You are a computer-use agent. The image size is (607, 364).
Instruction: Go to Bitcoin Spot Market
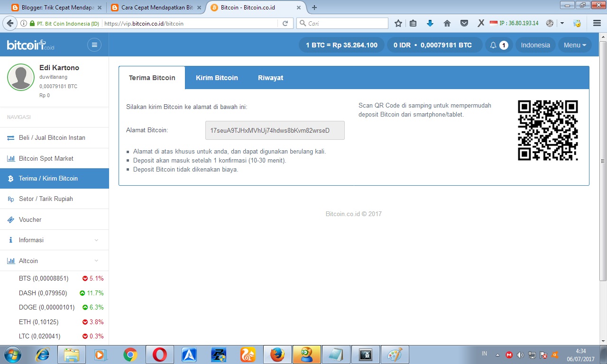[55, 158]
